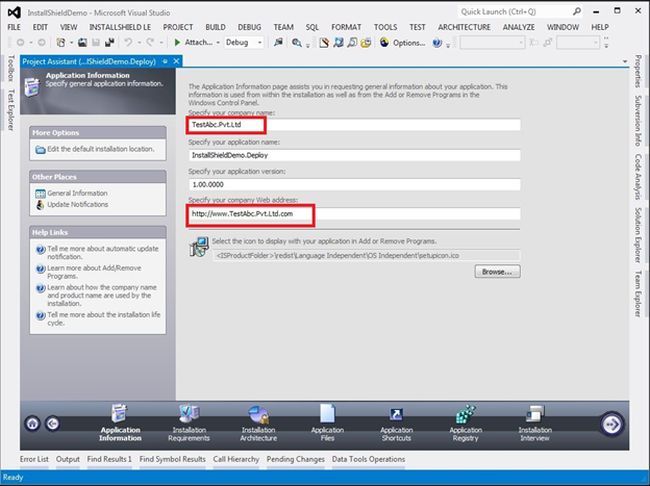Click the Redo toolbar icon
The image size is (650, 486).
point(150,42)
